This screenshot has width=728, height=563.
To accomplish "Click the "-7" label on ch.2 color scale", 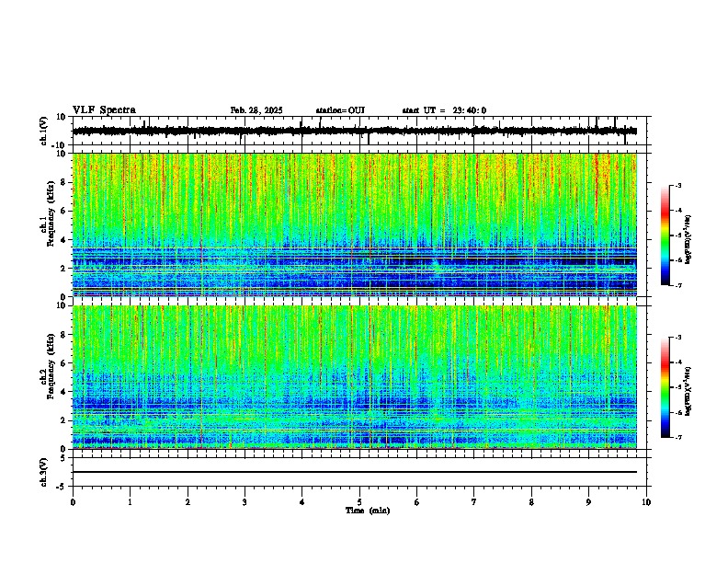I will [677, 437].
